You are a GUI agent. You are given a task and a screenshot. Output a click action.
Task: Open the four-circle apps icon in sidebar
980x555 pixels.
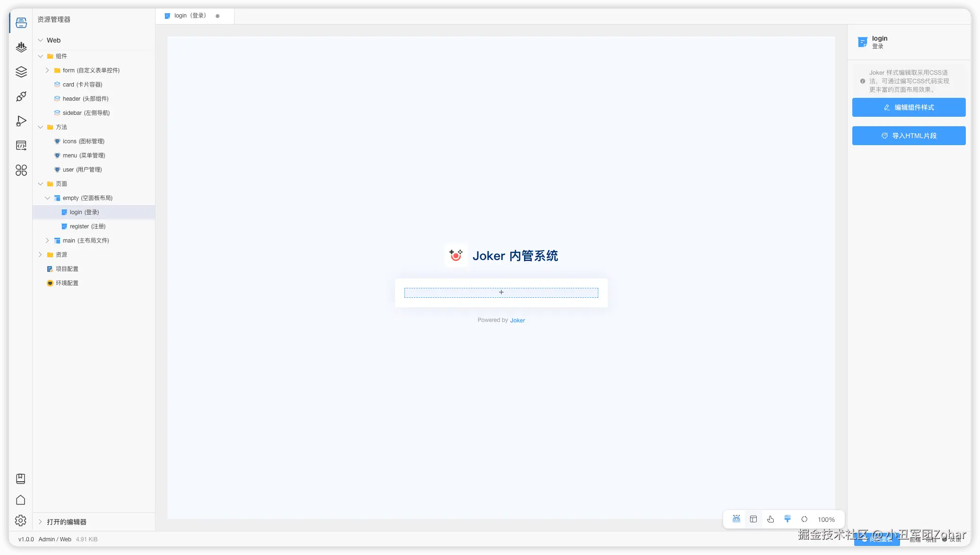click(x=21, y=170)
